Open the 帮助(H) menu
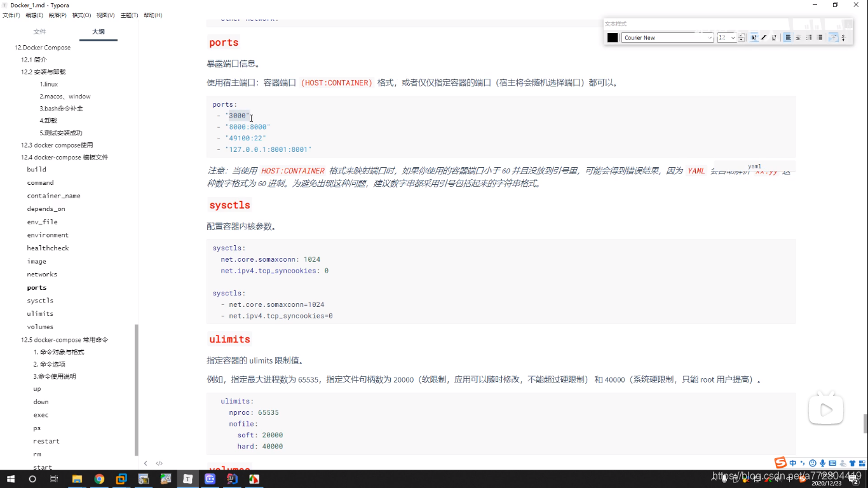This screenshot has width=868, height=488. [153, 15]
